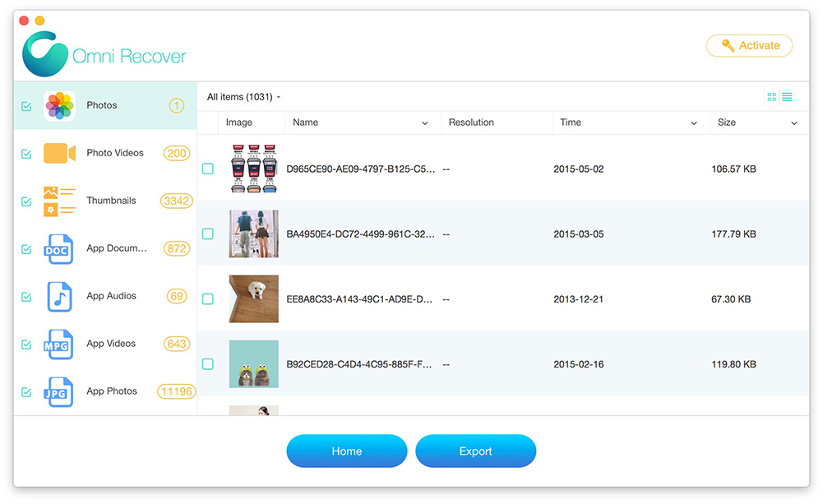823x504 pixels.
Task: Open the Name column sort arrow
Action: click(x=424, y=123)
